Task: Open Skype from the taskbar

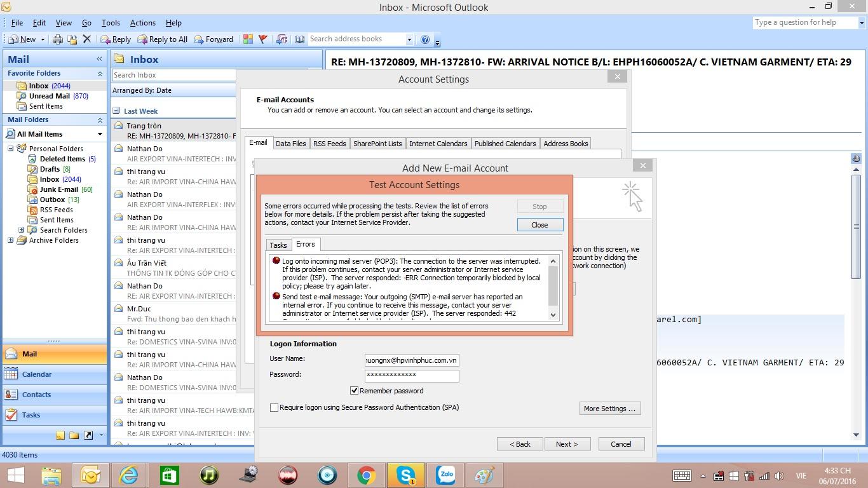Action: 406,475
